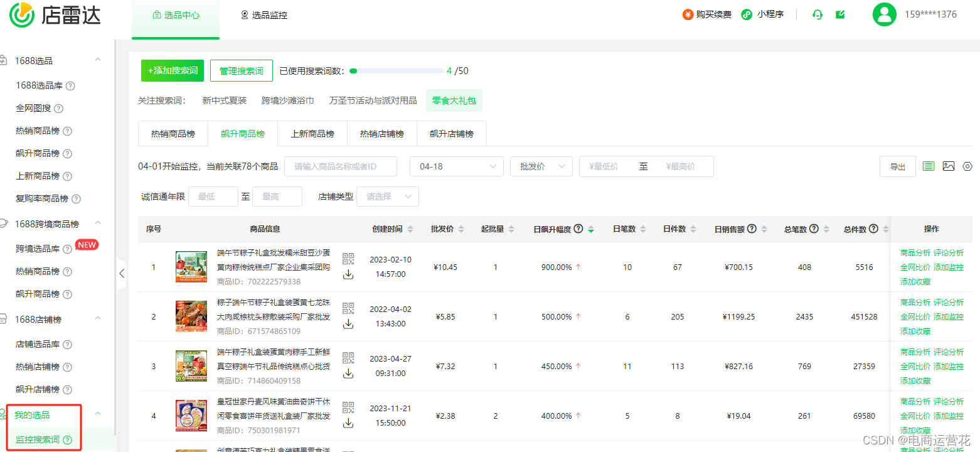Open the 热销商品榜 tab
Image resolution: width=980 pixels, height=452 pixels.
coord(173,134)
